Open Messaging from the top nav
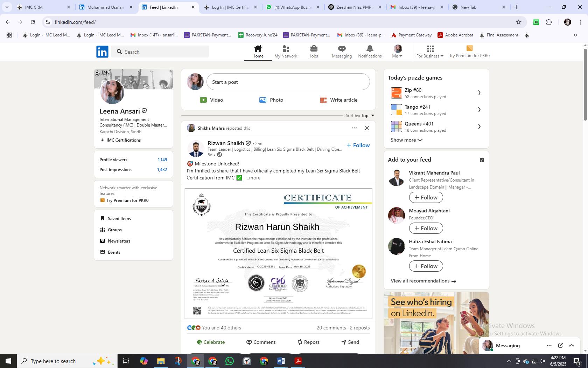This screenshot has height=368, width=588. (x=342, y=52)
